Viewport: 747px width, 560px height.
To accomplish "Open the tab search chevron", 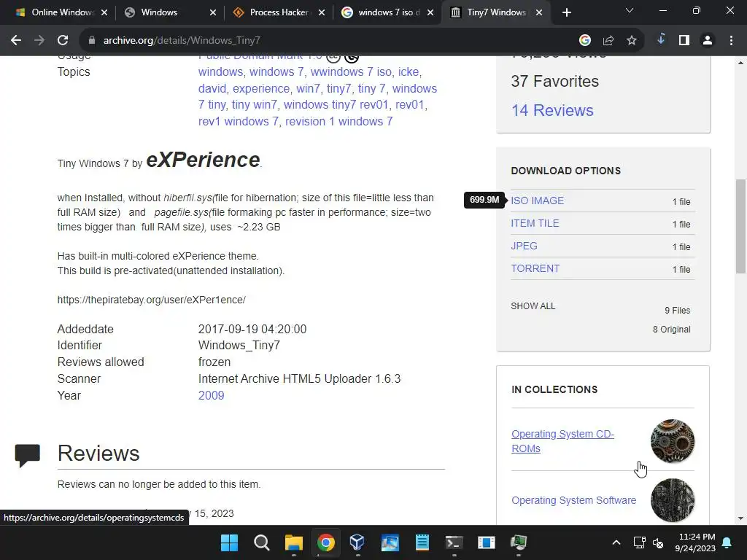I will (x=630, y=10).
